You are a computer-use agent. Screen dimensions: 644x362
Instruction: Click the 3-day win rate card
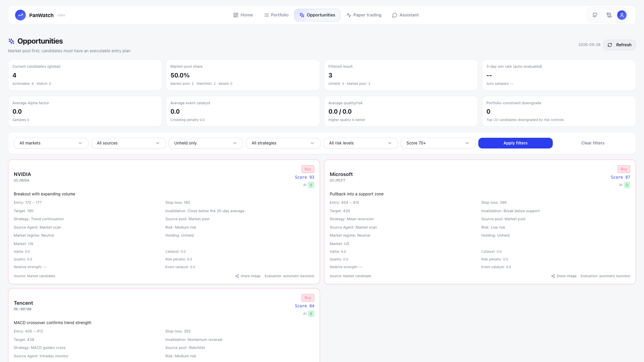point(559,75)
